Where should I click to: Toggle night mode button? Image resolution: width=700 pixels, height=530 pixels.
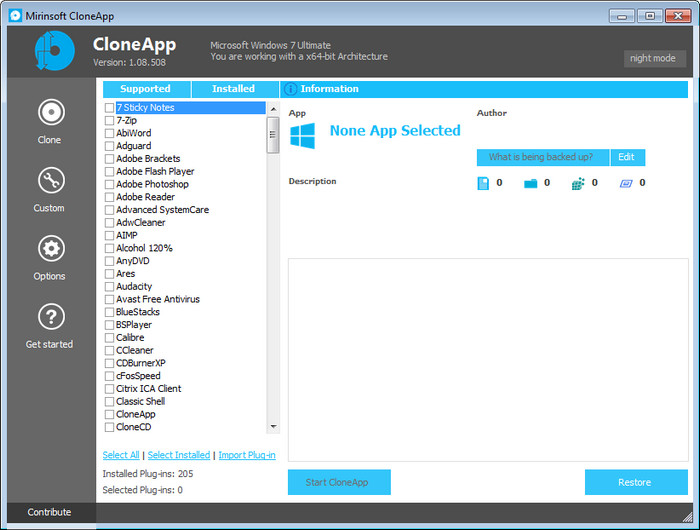654,58
